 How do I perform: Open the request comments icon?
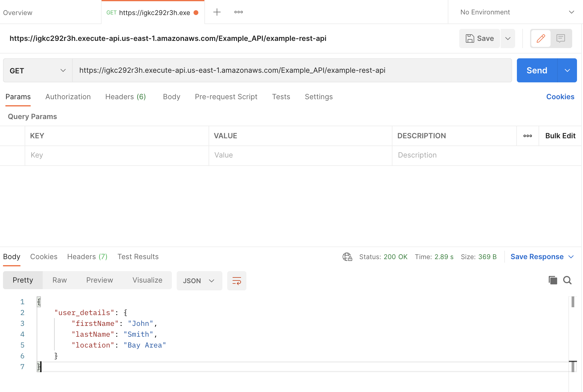point(561,38)
